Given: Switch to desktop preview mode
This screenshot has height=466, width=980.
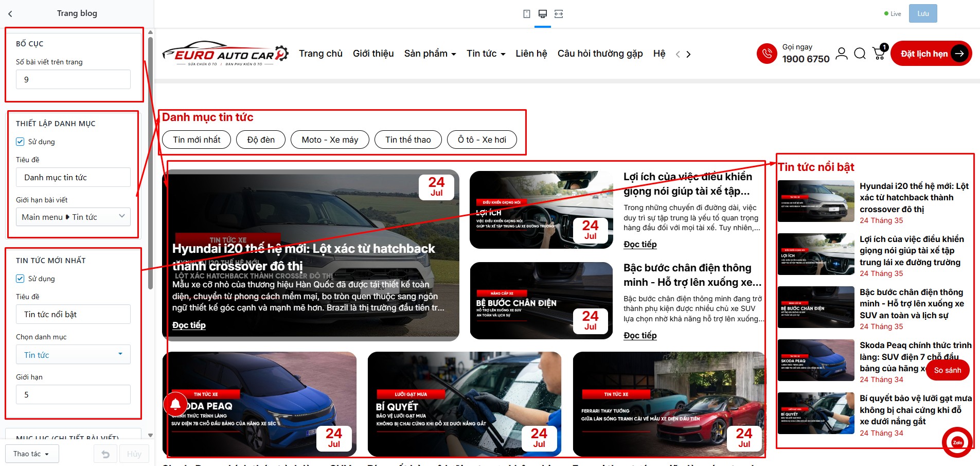Looking at the screenshot, I should pos(542,14).
